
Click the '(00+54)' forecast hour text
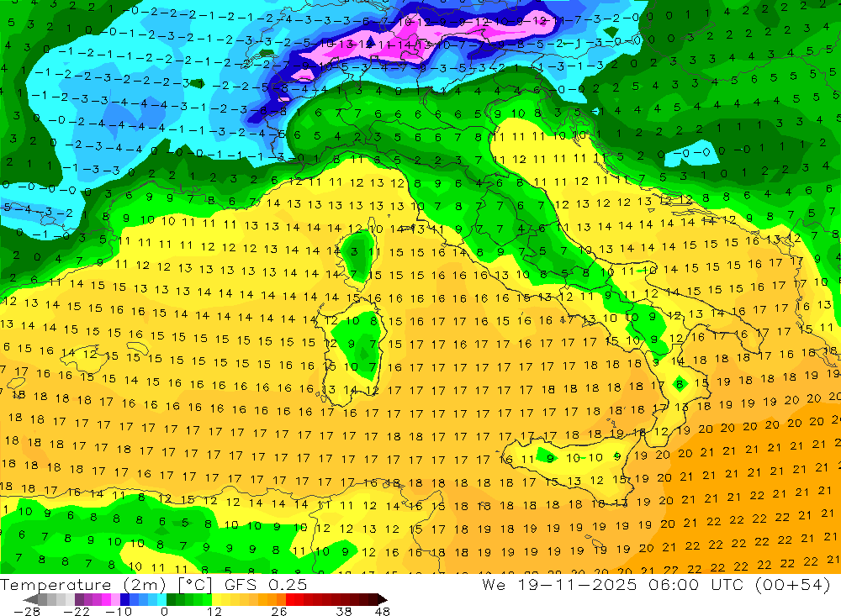pyautogui.click(x=792, y=584)
